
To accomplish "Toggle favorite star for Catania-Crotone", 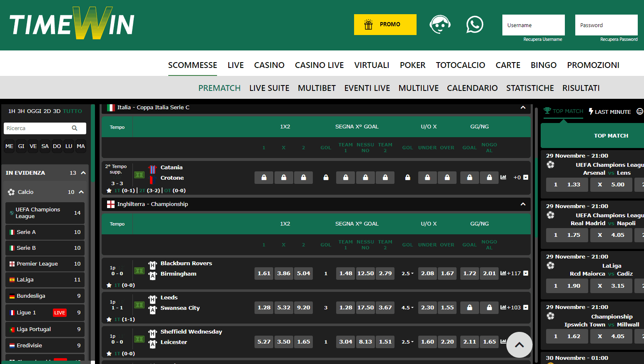I will pyautogui.click(x=109, y=191).
